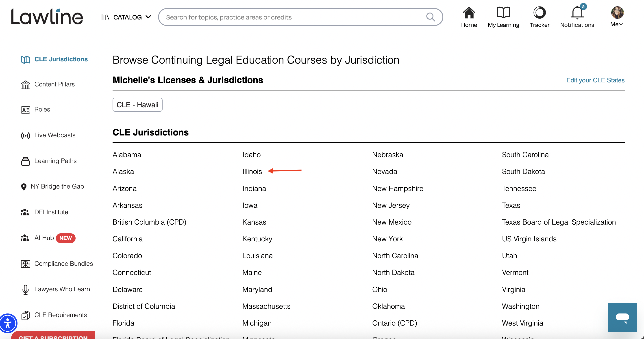This screenshot has width=644, height=339.
Task: Open the Arizona jurisdiction link
Action: (x=124, y=189)
